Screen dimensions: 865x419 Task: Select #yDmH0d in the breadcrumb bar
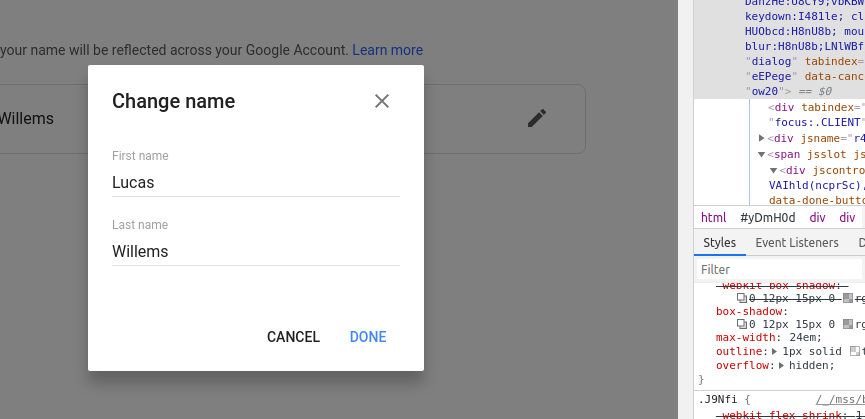(768, 218)
